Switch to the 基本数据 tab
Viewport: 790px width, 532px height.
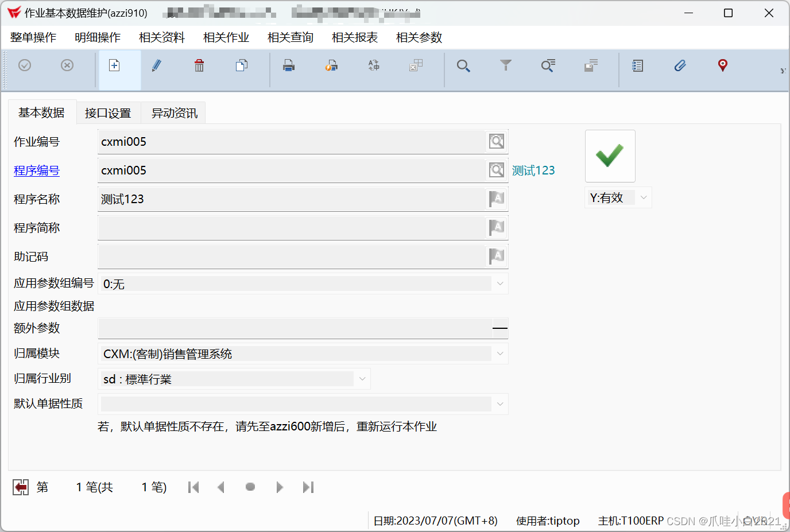point(41,112)
